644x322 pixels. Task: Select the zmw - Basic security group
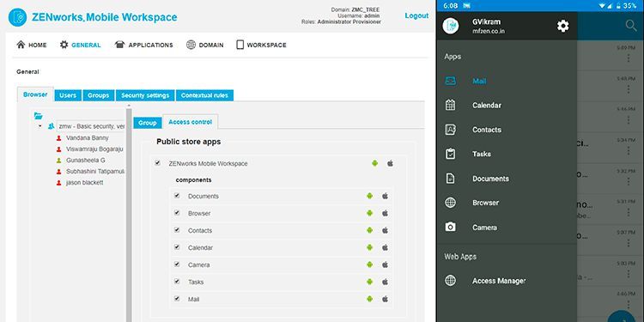91,126
